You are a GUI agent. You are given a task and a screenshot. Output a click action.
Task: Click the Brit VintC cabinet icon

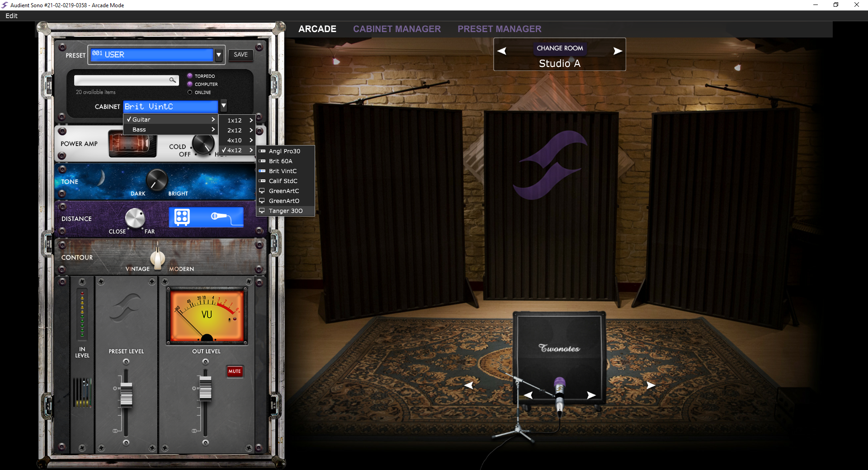point(262,171)
